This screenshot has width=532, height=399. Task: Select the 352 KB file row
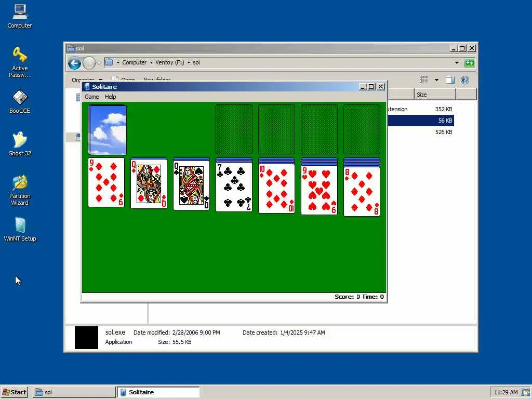click(x=421, y=109)
